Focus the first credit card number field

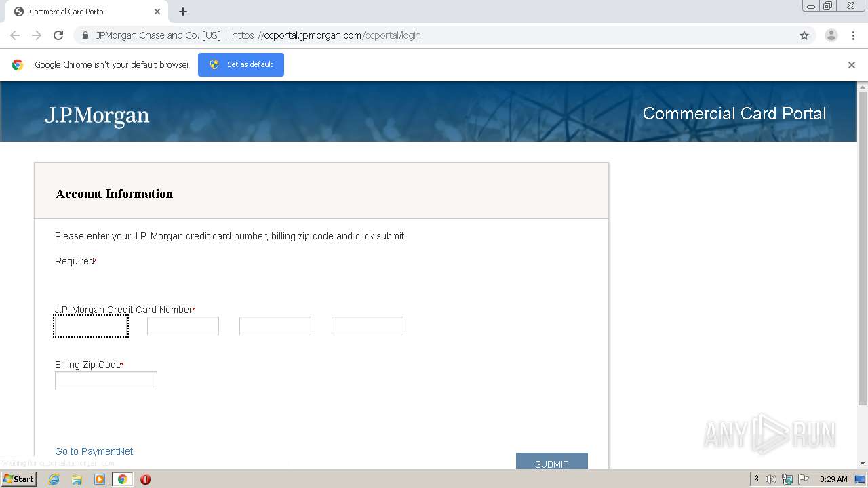click(91, 326)
